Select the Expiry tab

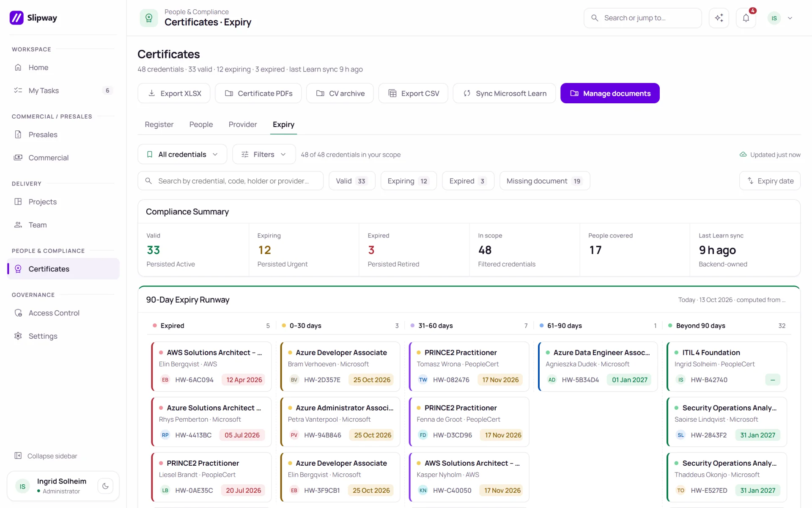(283, 124)
